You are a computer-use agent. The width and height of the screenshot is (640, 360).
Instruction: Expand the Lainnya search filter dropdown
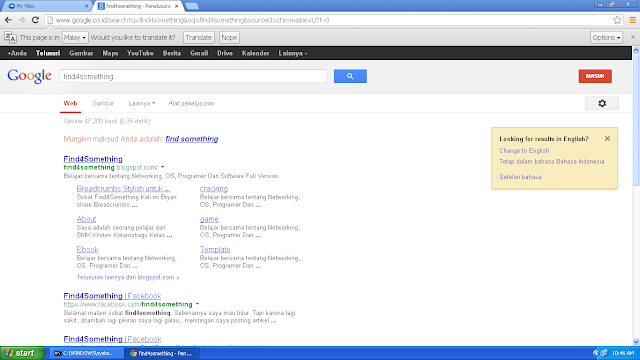142,103
